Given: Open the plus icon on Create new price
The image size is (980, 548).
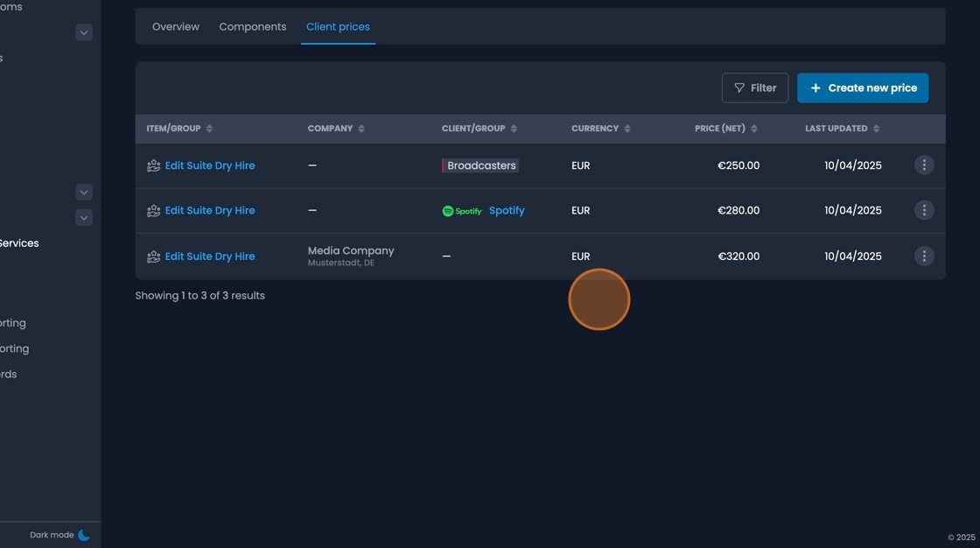Looking at the screenshot, I should point(815,88).
